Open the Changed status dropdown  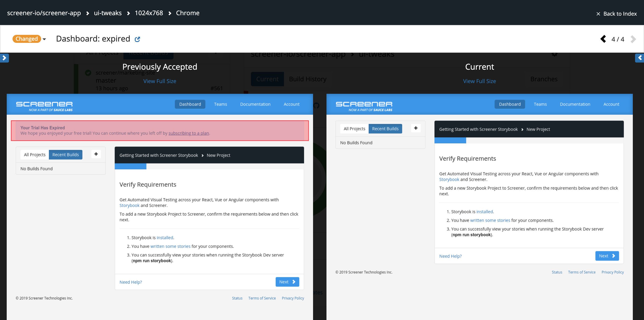29,39
